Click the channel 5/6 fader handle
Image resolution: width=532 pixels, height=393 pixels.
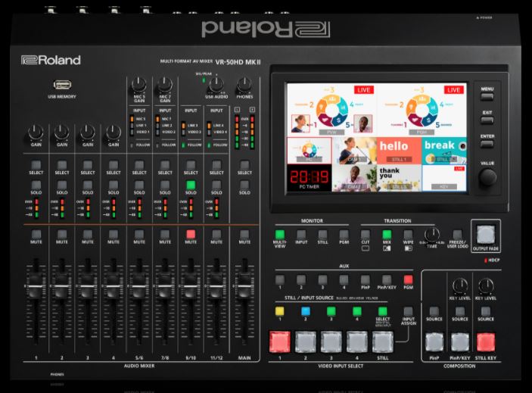point(139,286)
